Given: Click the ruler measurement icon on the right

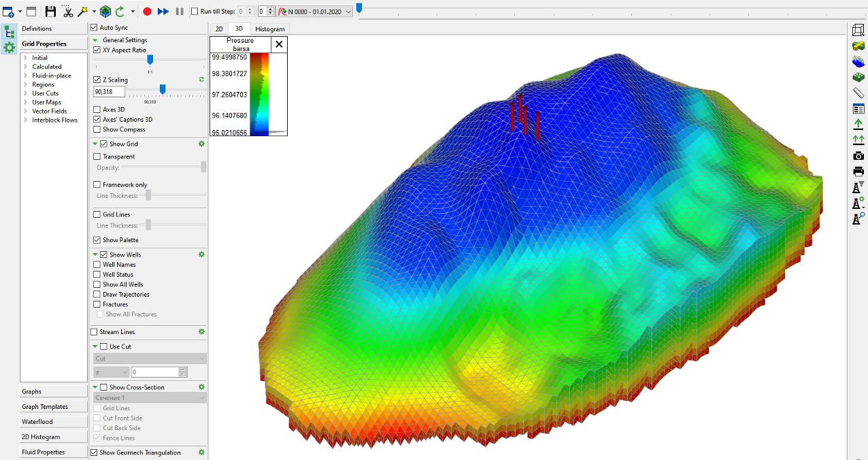Looking at the screenshot, I should point(858,93).
